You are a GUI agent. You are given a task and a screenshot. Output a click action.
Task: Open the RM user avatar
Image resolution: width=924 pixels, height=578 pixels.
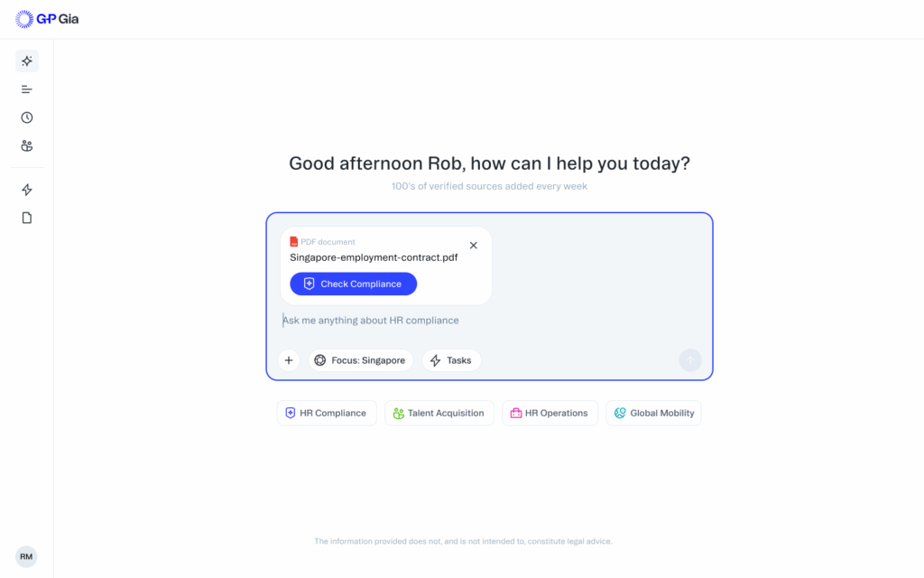pos(26,556)
